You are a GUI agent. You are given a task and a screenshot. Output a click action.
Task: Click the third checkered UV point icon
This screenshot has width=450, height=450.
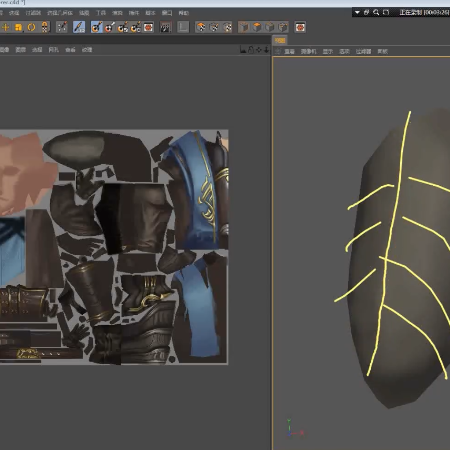227,27
